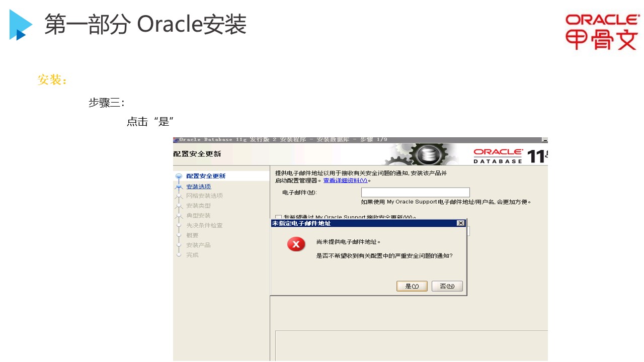Close the 未指定电子邮件地址 dialog
The height and width of the screenshot is (362, 644).
tap(460, 223)
